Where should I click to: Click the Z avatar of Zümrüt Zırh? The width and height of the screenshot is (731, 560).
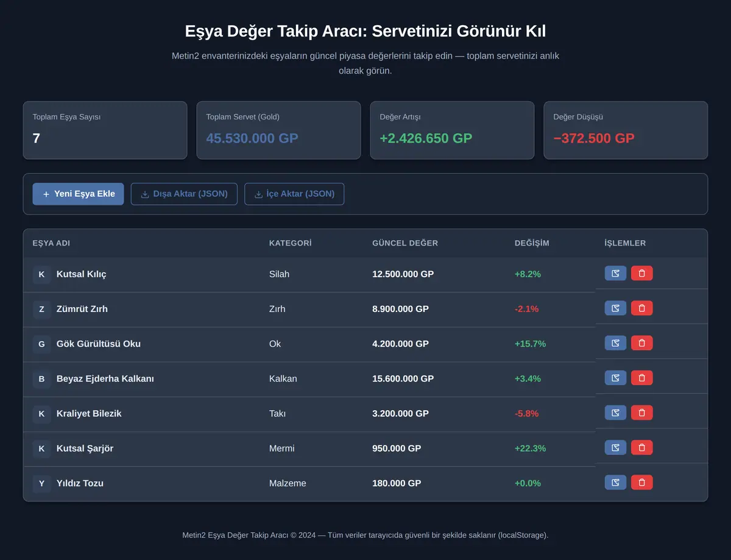click(x=41, y=309)
